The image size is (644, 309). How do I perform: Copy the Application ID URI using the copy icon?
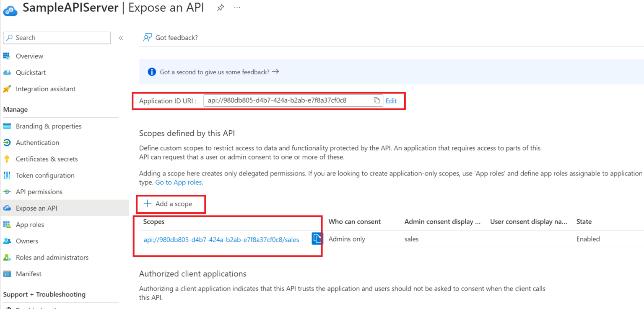click(x=377, y=100)
